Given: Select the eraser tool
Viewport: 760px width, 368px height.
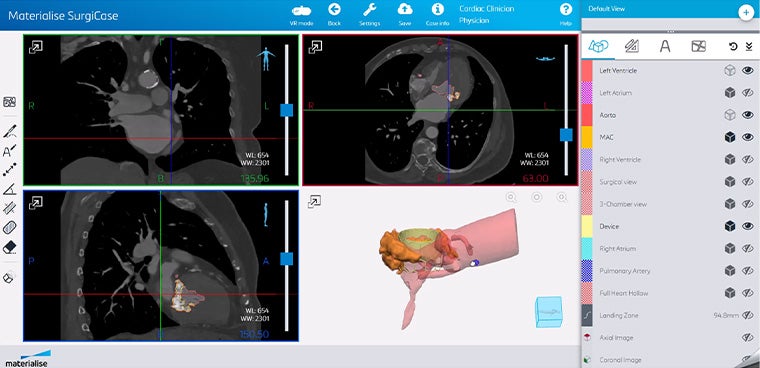Looking at the screenshot, I should [10, 247].
